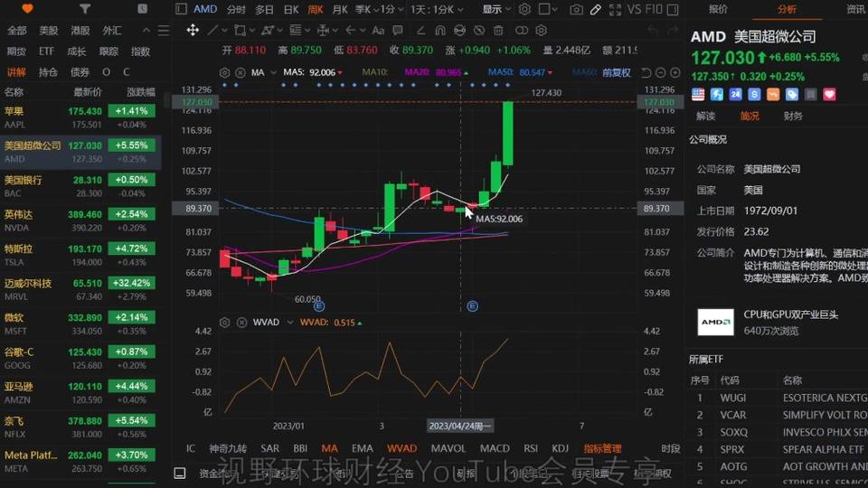The image size is (868, 488).
Task: Click the AMD logo thumbnail
Action: [715, 322]
